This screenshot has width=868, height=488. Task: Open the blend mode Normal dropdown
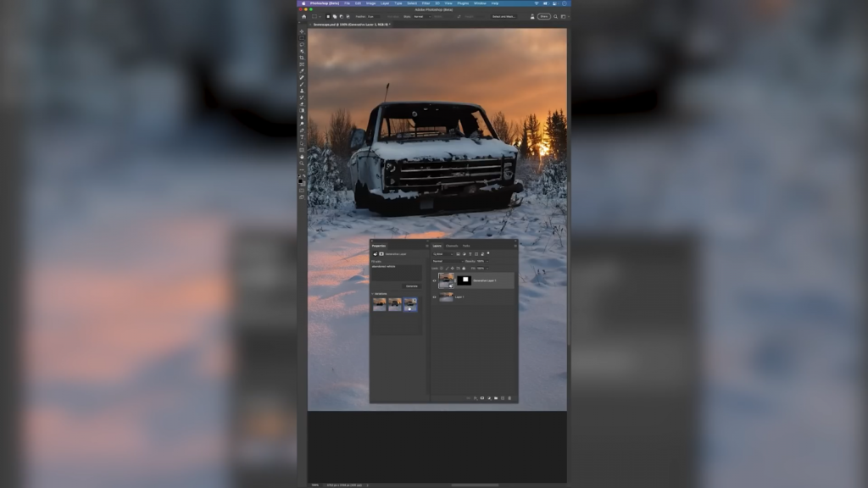[448, 261]
